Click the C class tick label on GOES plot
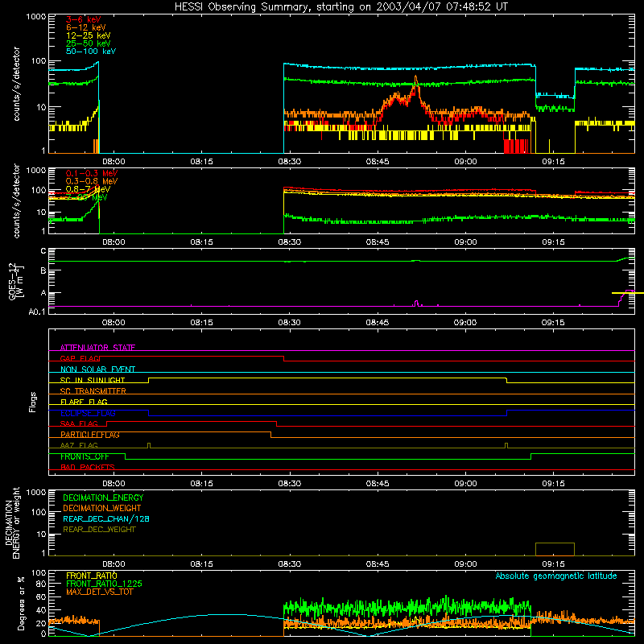 point(43,251)
